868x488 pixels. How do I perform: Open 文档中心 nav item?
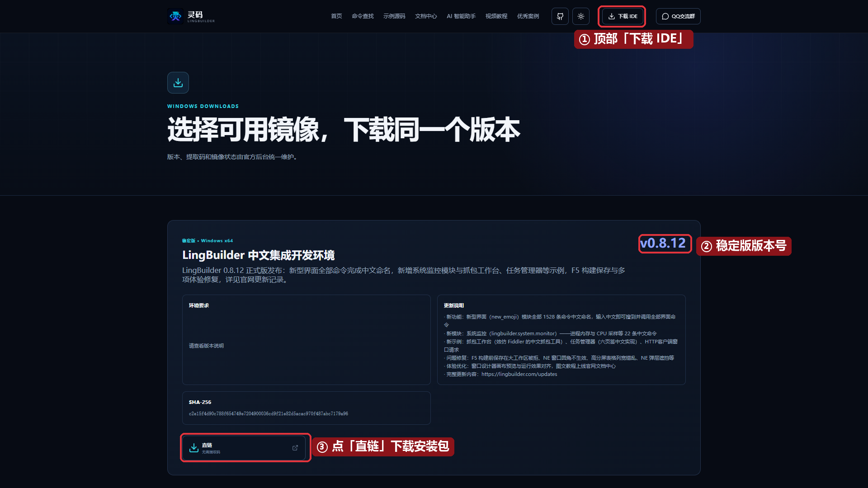tap(426, 16)
